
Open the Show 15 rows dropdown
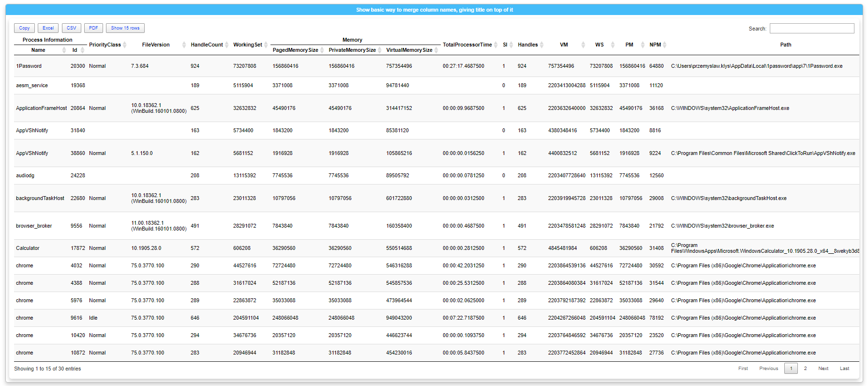coord(125,28)
